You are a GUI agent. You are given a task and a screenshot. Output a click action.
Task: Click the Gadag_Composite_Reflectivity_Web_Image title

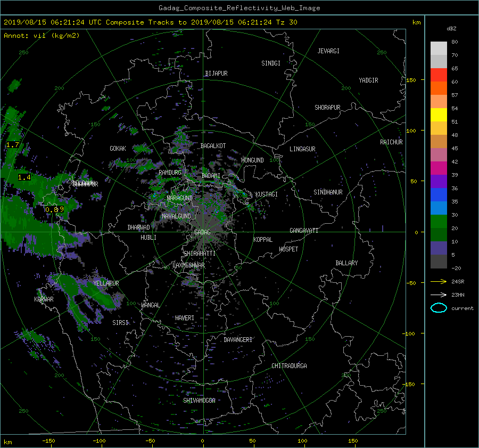coord(239,8)
